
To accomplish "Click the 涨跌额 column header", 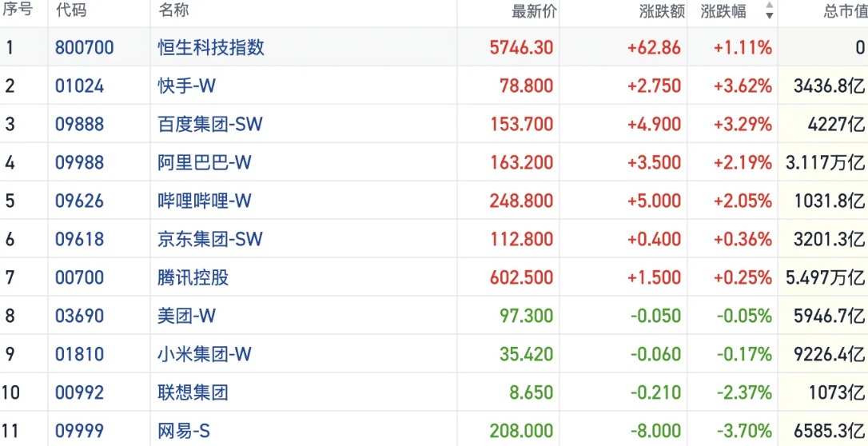I will point(663,11).
